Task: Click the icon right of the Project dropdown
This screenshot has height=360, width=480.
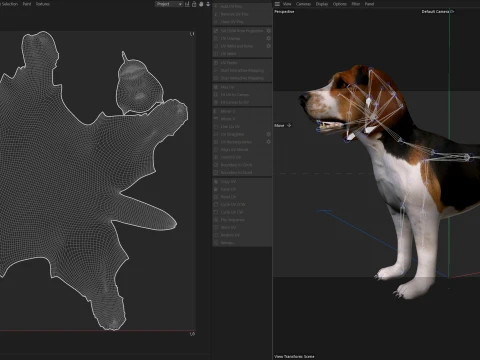Action: coord(187,4)
